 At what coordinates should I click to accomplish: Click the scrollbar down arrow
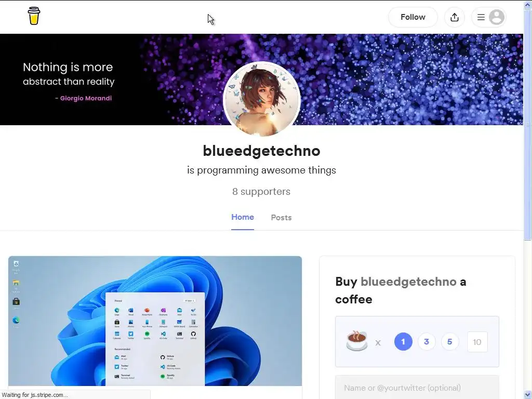tap(528, 394)
